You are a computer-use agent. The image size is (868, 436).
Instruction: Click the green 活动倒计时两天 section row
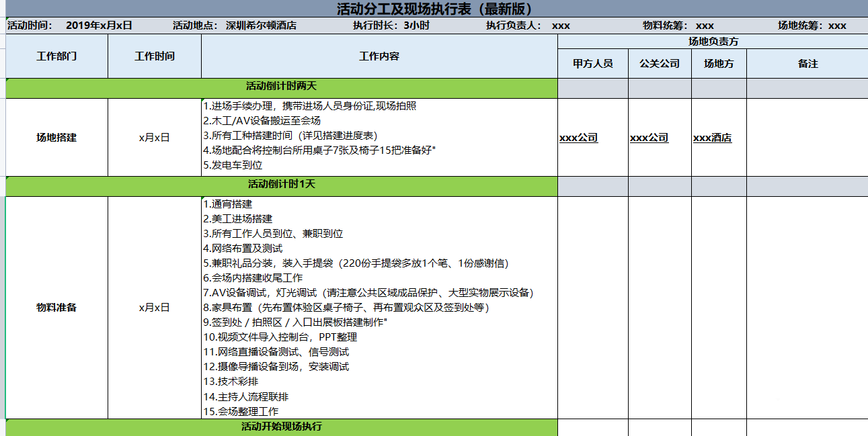[x=281, y=87]
